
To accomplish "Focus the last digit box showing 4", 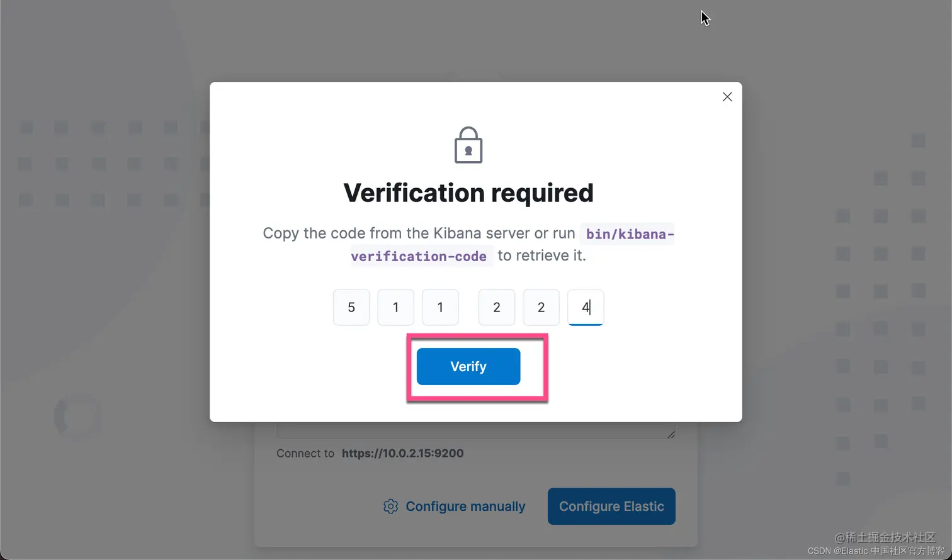I will tap(586, 307).
